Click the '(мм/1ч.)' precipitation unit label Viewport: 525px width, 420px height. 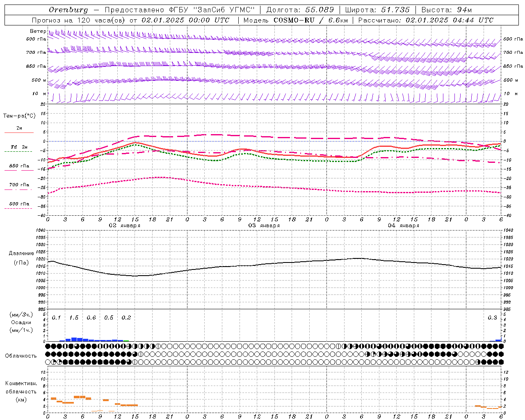click(21, 330)
